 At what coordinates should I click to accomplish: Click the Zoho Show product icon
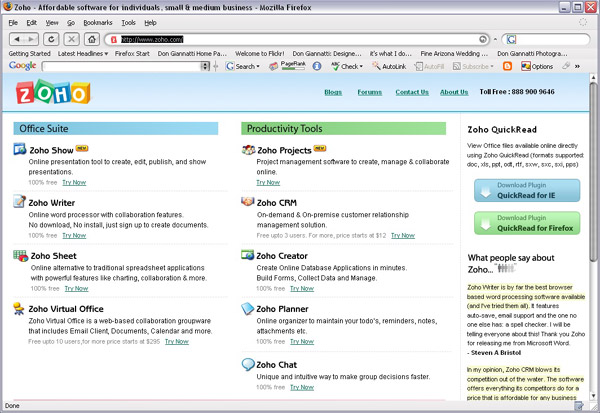(x=20, y=149)
